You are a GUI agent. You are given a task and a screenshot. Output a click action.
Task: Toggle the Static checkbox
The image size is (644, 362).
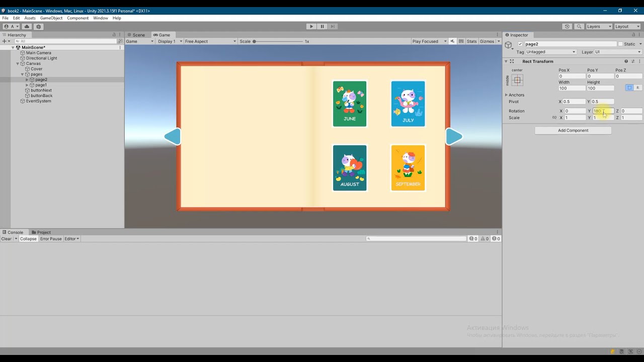pyautogui.click(x=620, y=44)
